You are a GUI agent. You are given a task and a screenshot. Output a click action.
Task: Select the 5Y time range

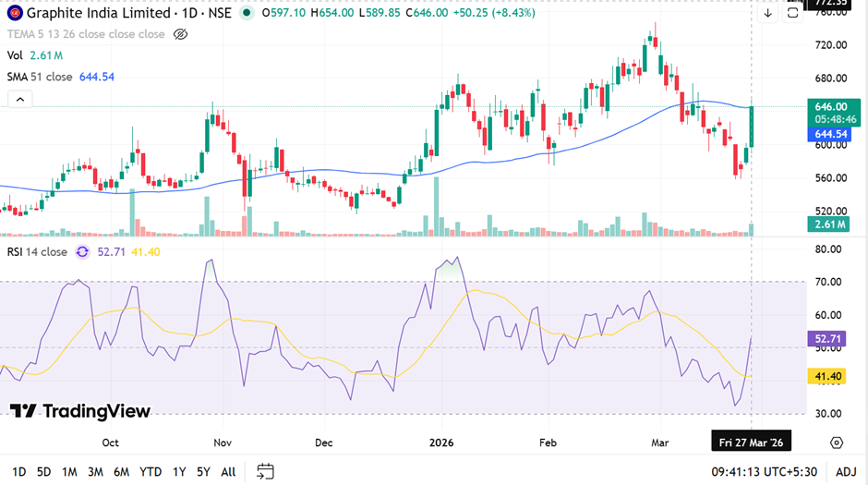click(203, 471)
